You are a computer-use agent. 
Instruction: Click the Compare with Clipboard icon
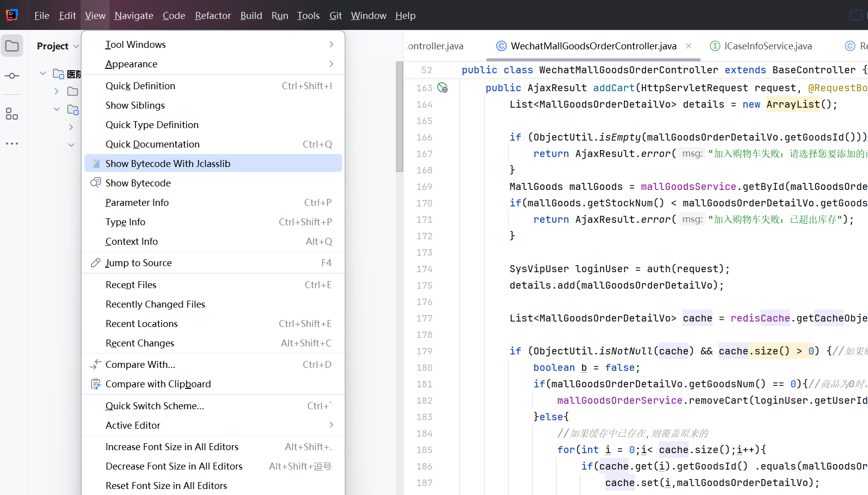coord(96,384)
